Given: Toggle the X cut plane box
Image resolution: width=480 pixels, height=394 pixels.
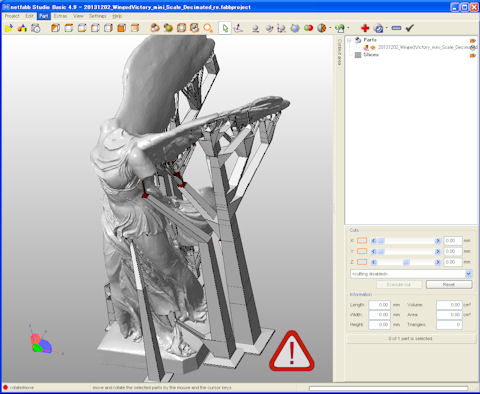Looking at the screenshot, I should [x=362, y=241].
